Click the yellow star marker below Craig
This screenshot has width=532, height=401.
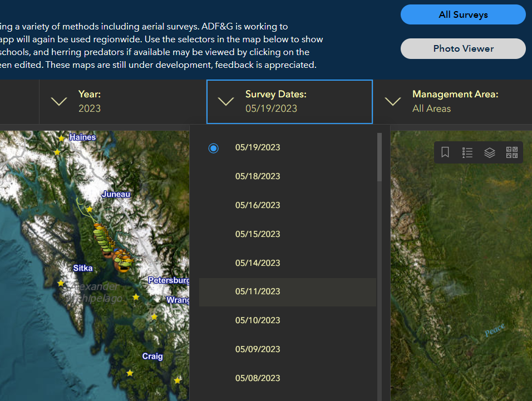pos(130,373)
